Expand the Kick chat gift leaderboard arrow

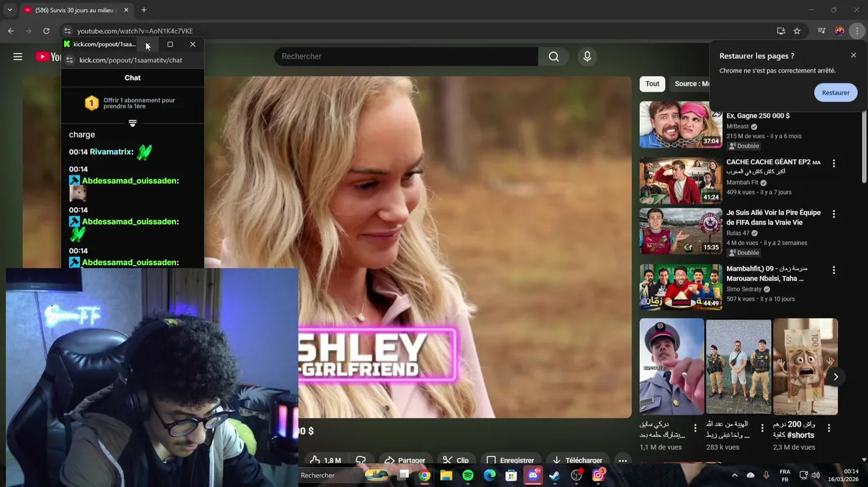tap(133, 123)
